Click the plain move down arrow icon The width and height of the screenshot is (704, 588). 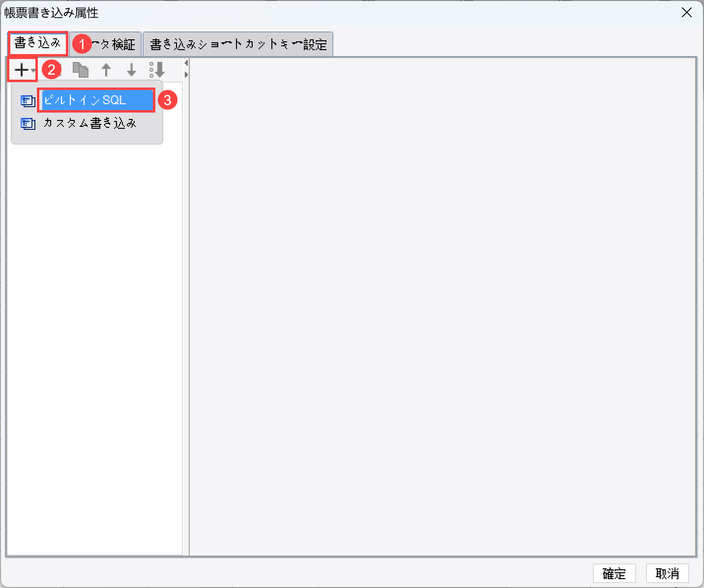pyautogui.click(x=131, y=70)
